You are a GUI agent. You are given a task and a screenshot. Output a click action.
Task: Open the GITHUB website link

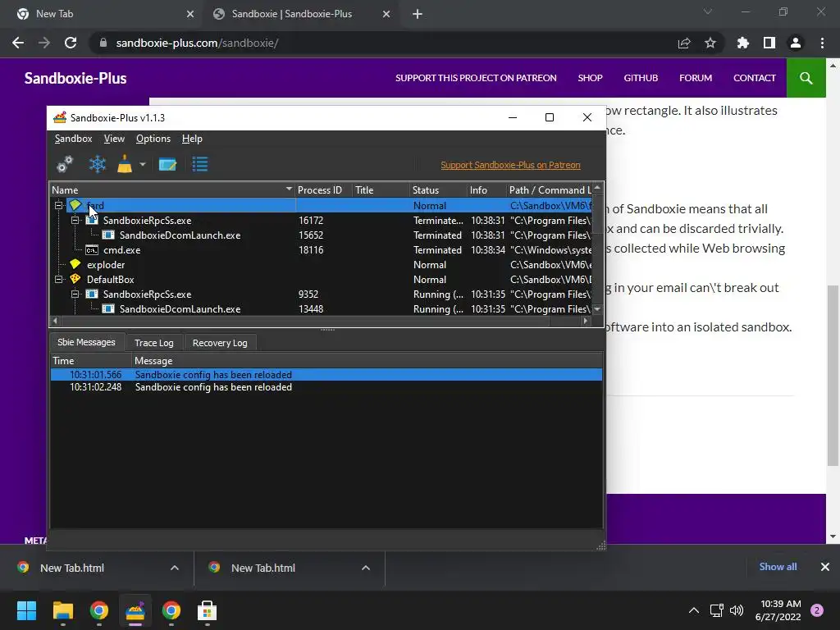point(641,78)
